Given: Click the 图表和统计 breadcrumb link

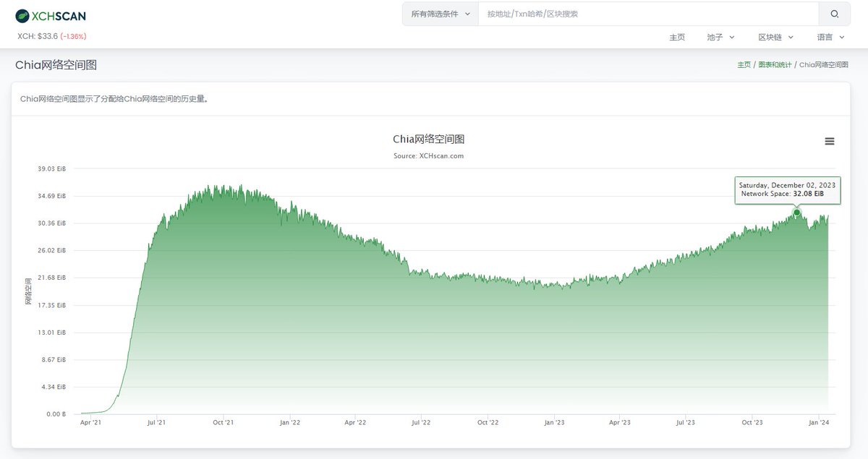Looking at the screenshot, I should [x=775, y=65].
